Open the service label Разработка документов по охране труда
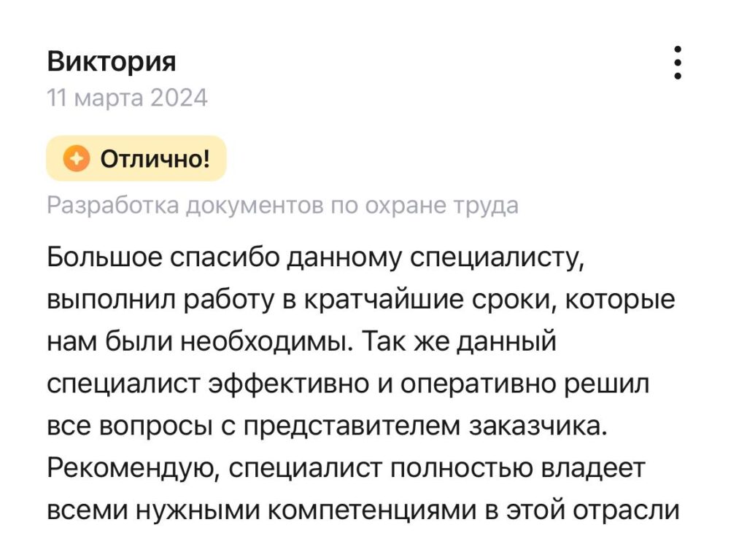Screen dimensions: 747x560 click(282, 206)
